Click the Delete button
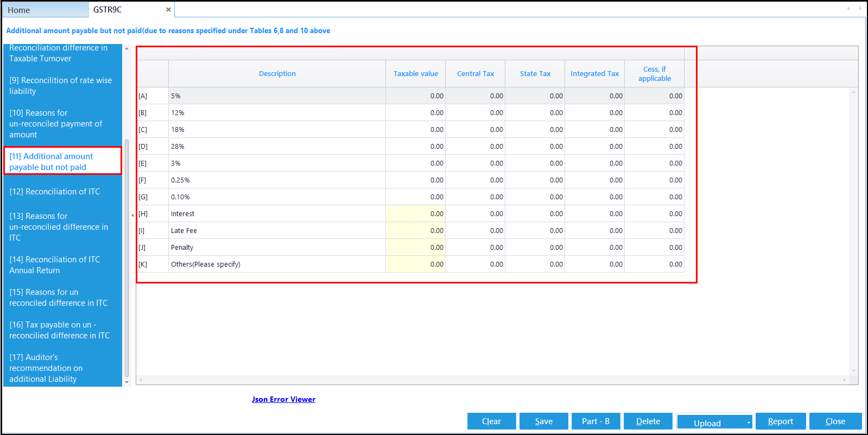The height and width of the screenshot is (435, 868). 648,421
